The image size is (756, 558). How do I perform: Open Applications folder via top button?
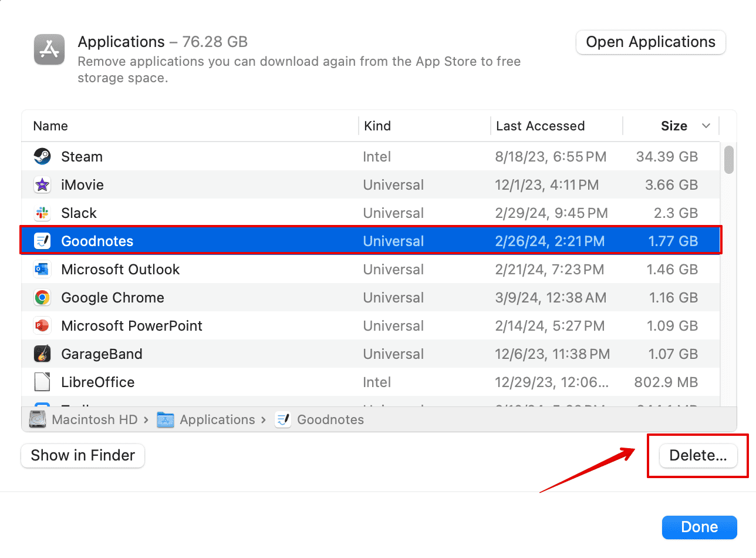[x=650, y=42]
